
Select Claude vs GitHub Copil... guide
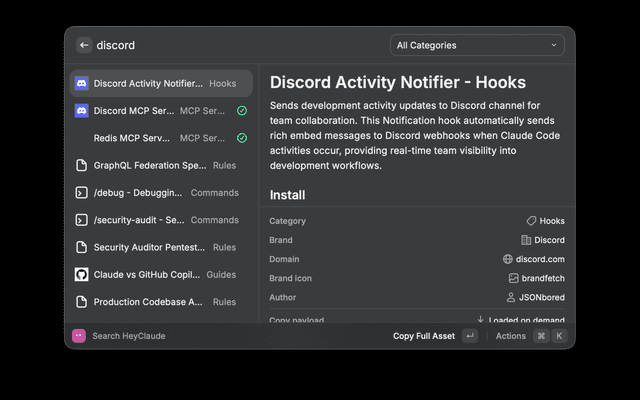tap(161, 275)
